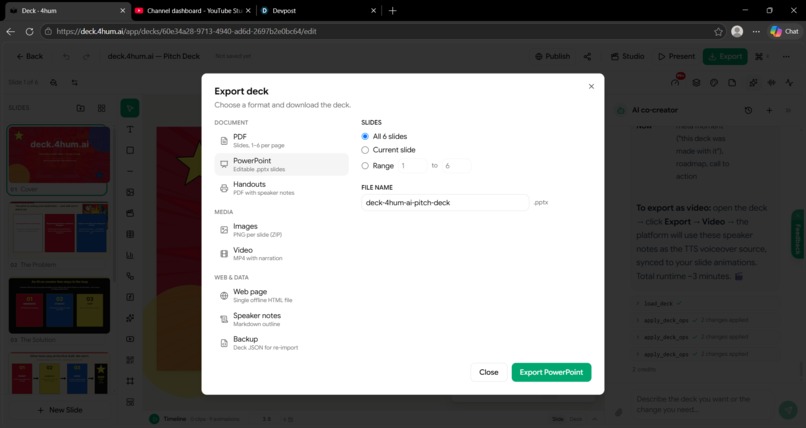Click the zoom magnifier icon near slide counter

53,83
